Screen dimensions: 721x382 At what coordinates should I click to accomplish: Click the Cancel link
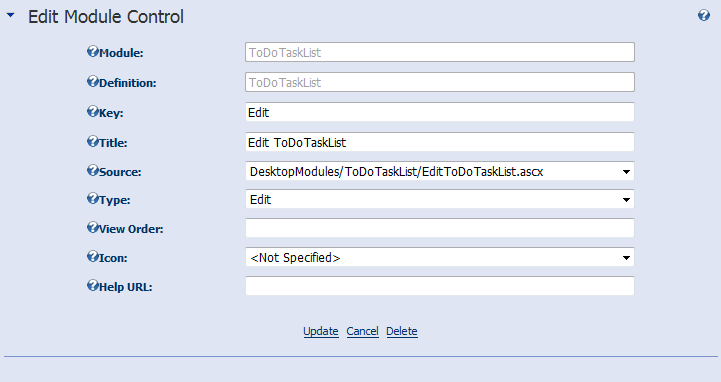tap(362, 331)
